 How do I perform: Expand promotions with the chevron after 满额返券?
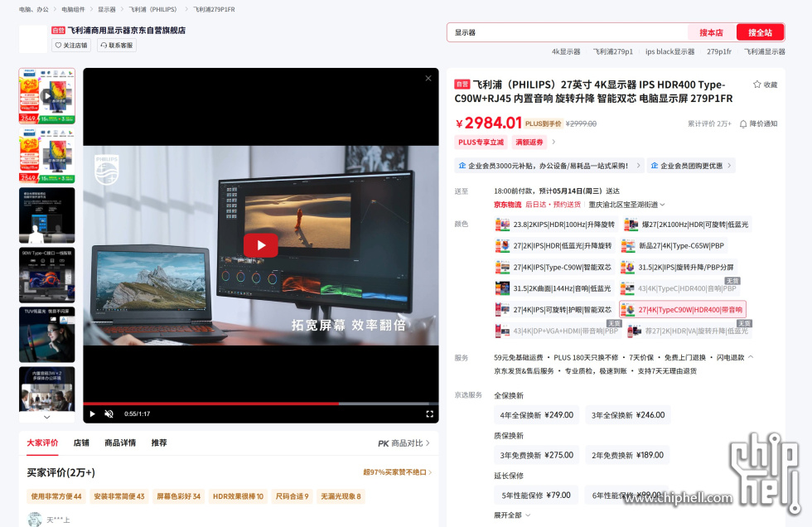(553, 142)
